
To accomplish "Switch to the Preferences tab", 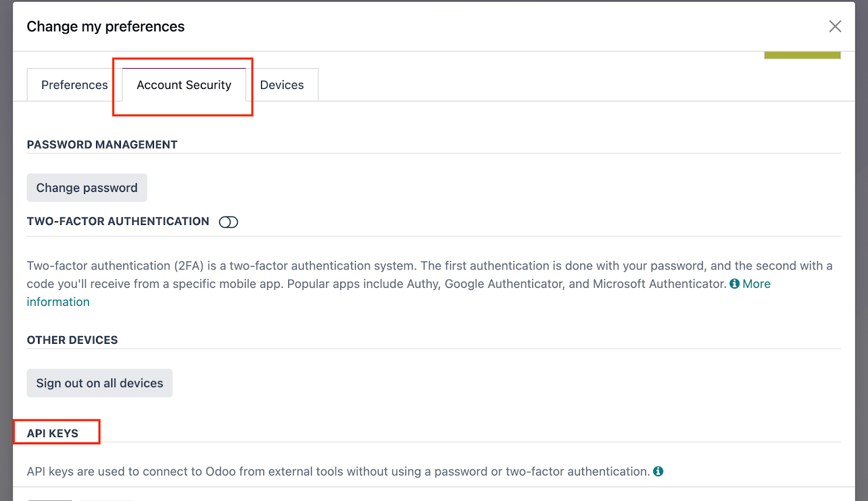I will click(x=74, y=85).
